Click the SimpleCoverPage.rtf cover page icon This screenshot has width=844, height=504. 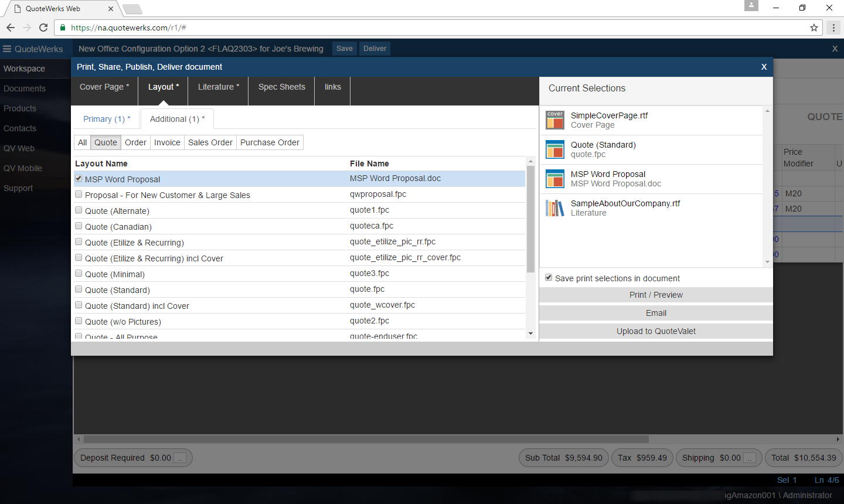point(554,120)
